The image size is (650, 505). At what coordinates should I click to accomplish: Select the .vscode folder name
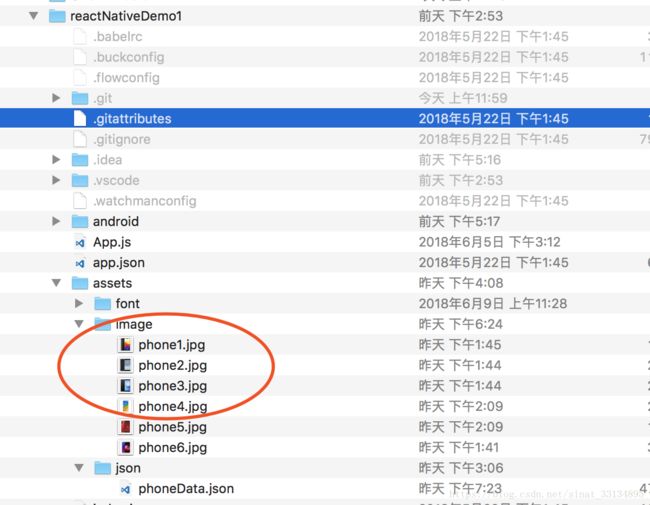point(116,180)
